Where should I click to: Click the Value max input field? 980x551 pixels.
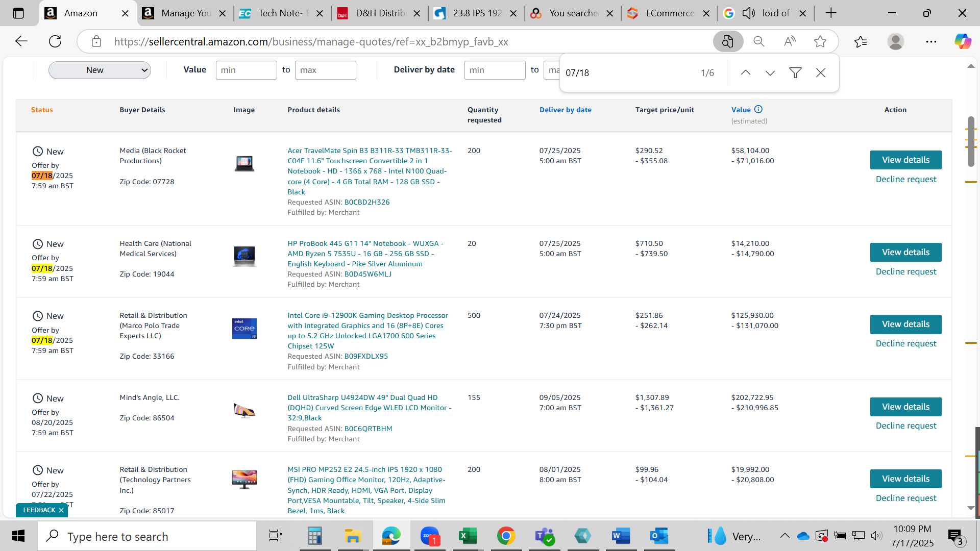pos(325,70)
